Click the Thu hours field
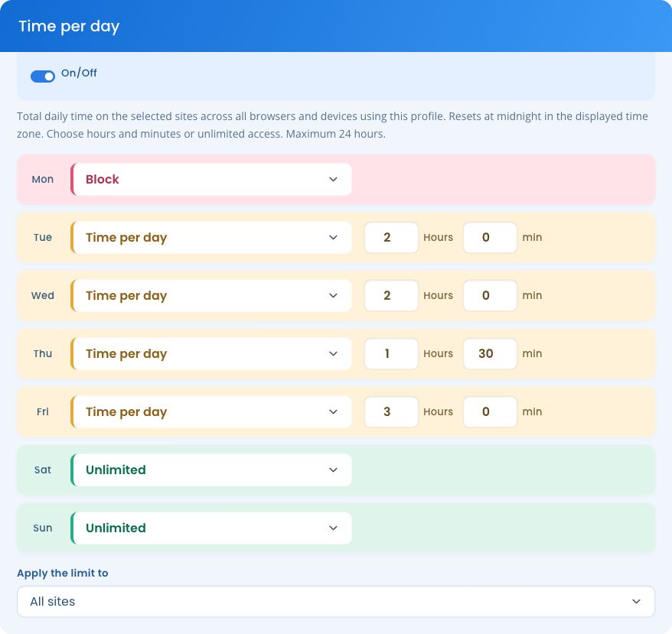Viewport: 672px width, 634px height. click(391, 353)
